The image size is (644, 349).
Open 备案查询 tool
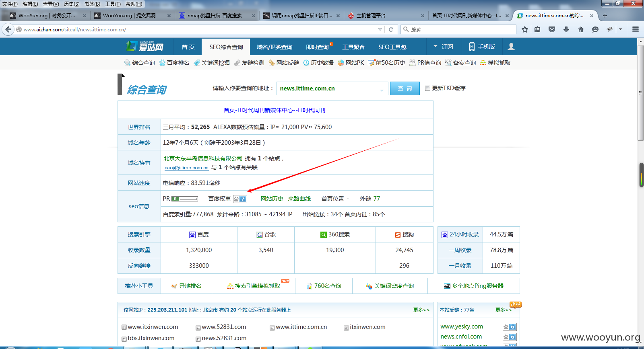(x=460, y=63)
